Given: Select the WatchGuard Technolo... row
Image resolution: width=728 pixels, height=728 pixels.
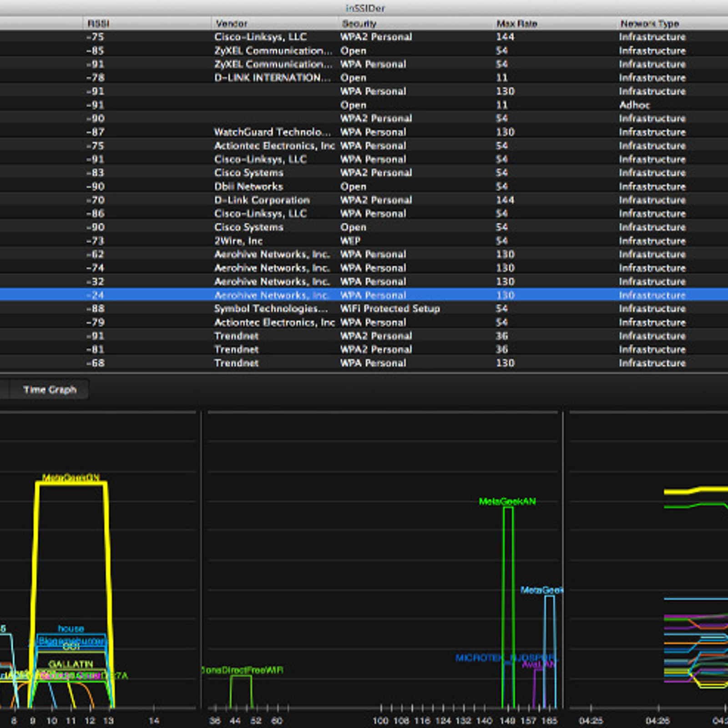Looking at the screenshot, I should point(364,132).
